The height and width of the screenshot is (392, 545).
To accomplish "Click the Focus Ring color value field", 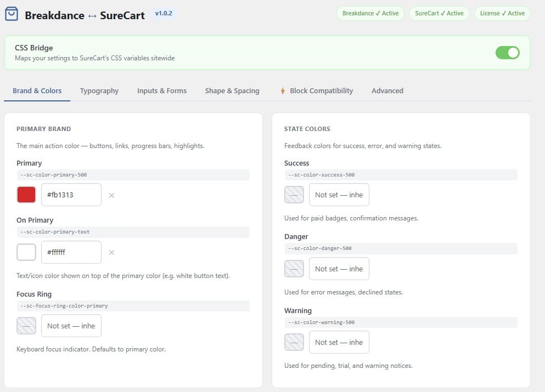I will [x=71, y=326].
